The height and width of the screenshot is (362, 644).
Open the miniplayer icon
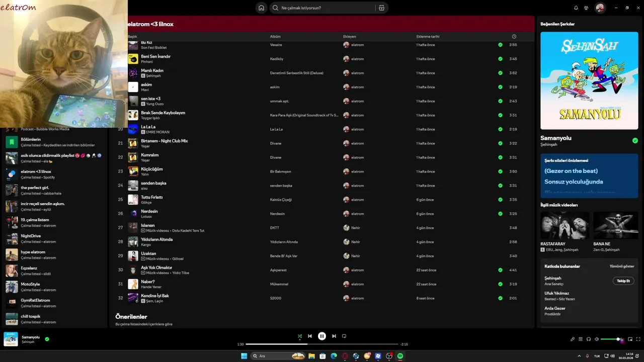[630, 339]
